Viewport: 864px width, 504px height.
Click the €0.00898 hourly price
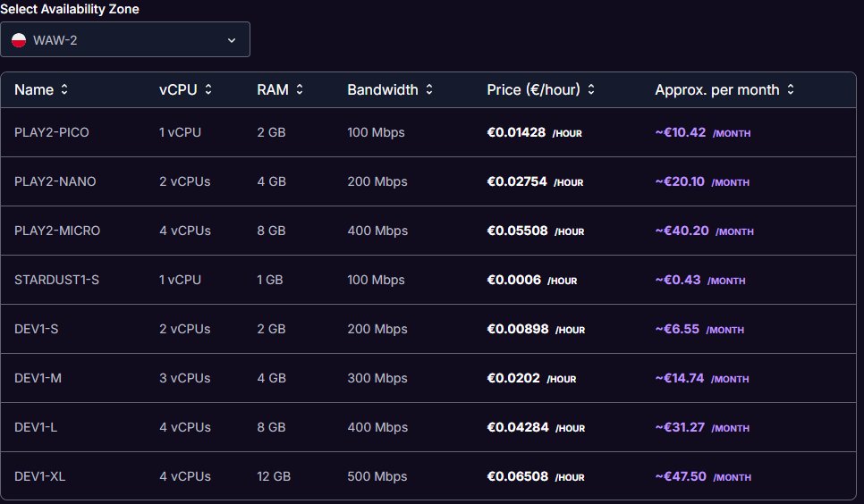[518, 329]
